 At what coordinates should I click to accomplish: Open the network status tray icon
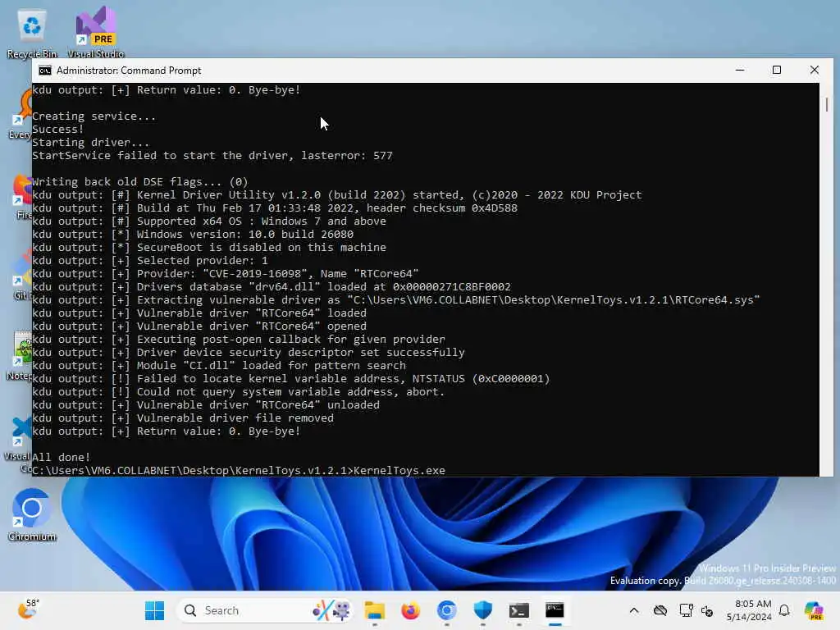pos(686,610)
